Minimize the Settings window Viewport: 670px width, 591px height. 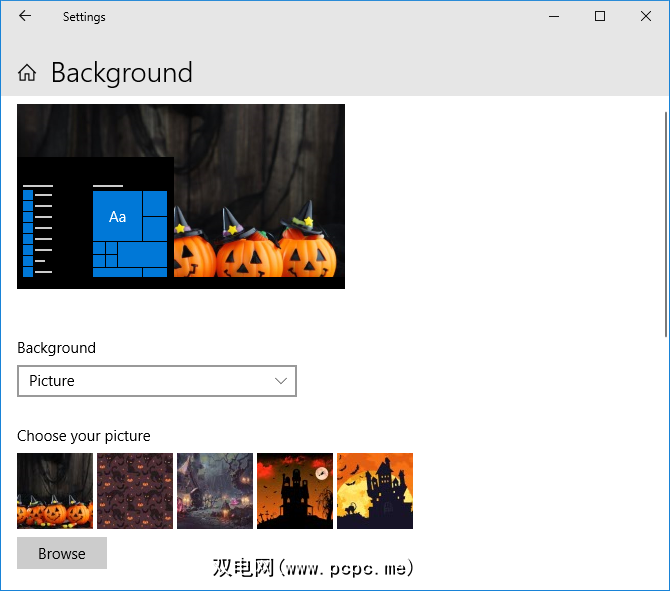click(554, 16)
